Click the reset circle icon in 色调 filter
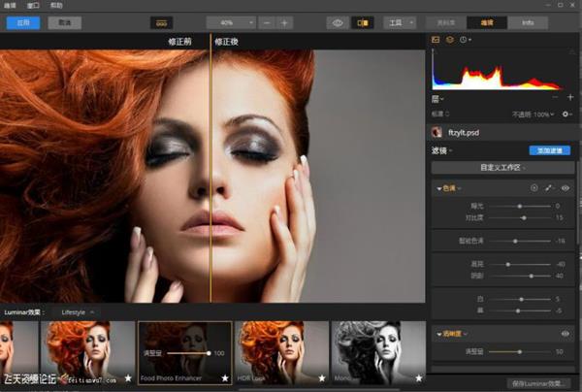 click(x=533, y=187)
